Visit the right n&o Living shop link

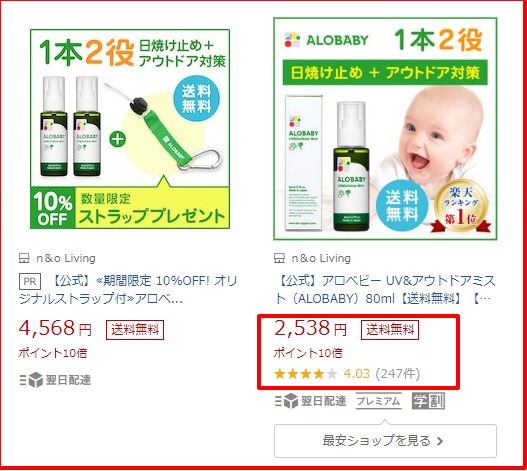tap(321, 258)
